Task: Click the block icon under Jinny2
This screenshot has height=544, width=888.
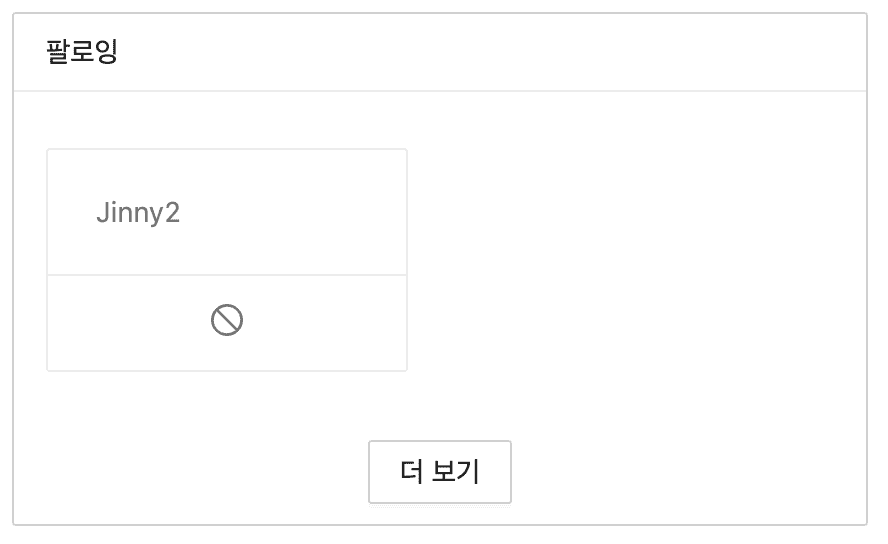Action: click(227, 320)
